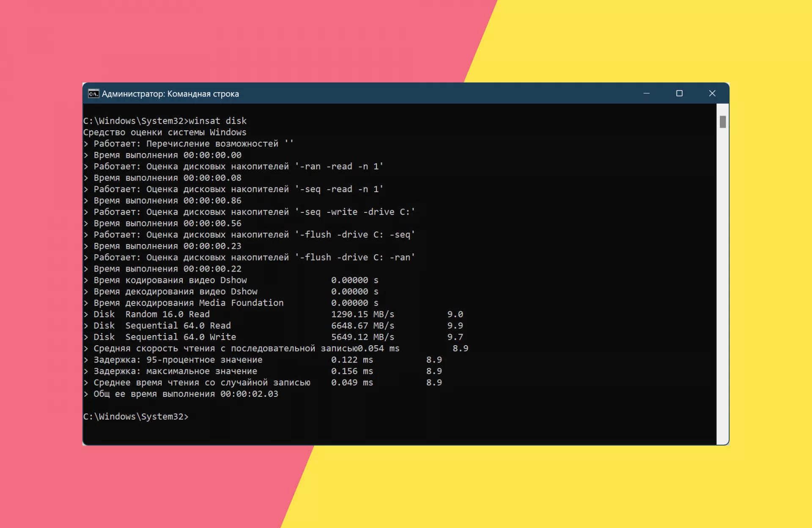812x528 pixels.
Task: Click the '-flush -drive C: -ran' line
Action: click(x=249, y=258)
